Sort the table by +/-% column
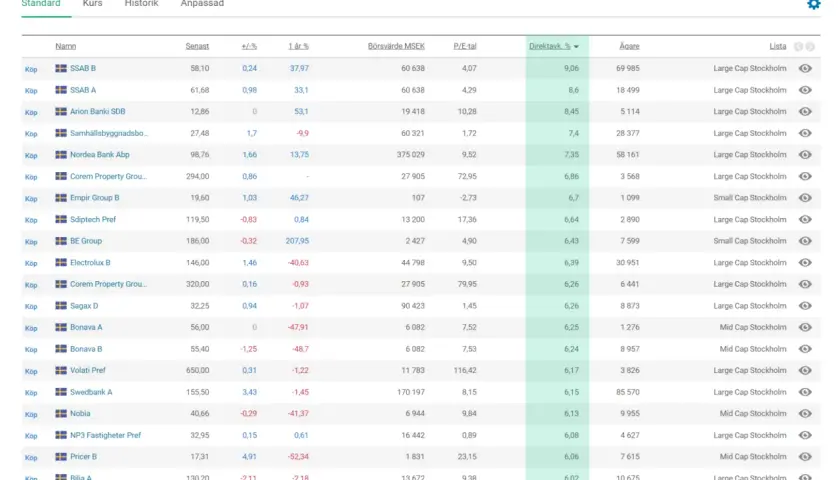The height and width of the screenshot is (480, 840). click(249, 46)
